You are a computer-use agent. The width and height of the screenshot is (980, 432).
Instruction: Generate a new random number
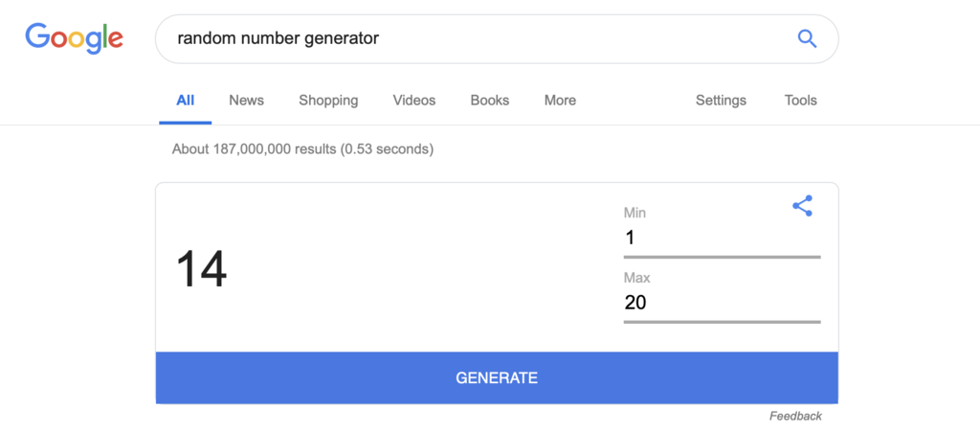[497, 377]
